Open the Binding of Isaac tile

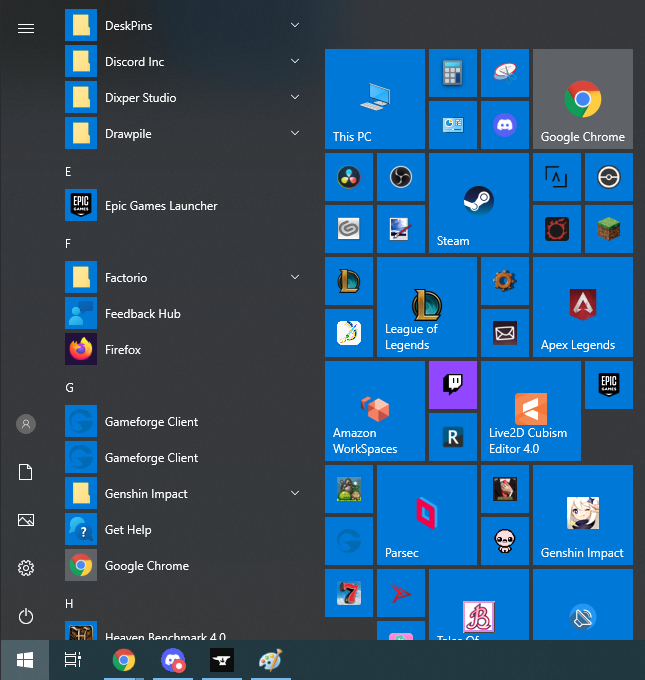(x=505, y=541)
